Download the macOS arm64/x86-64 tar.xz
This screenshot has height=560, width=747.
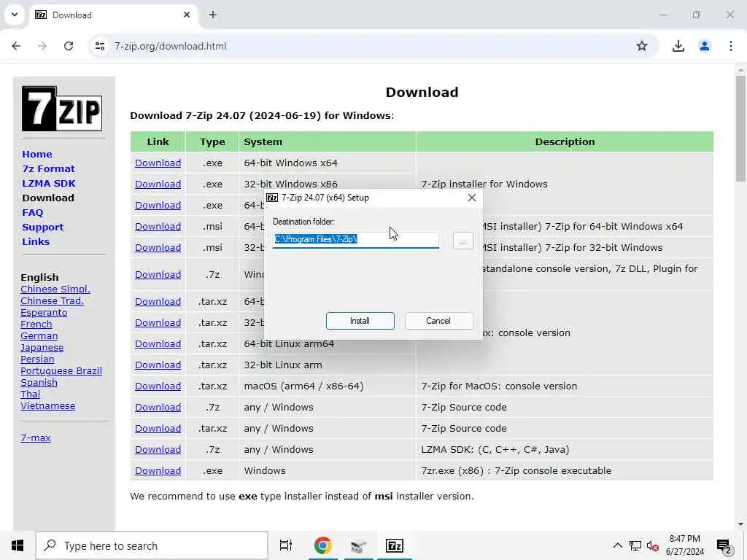[158, 386]
